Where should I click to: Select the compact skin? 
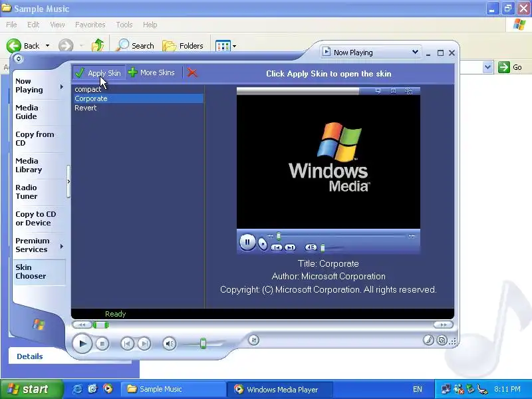pos(88,89)
